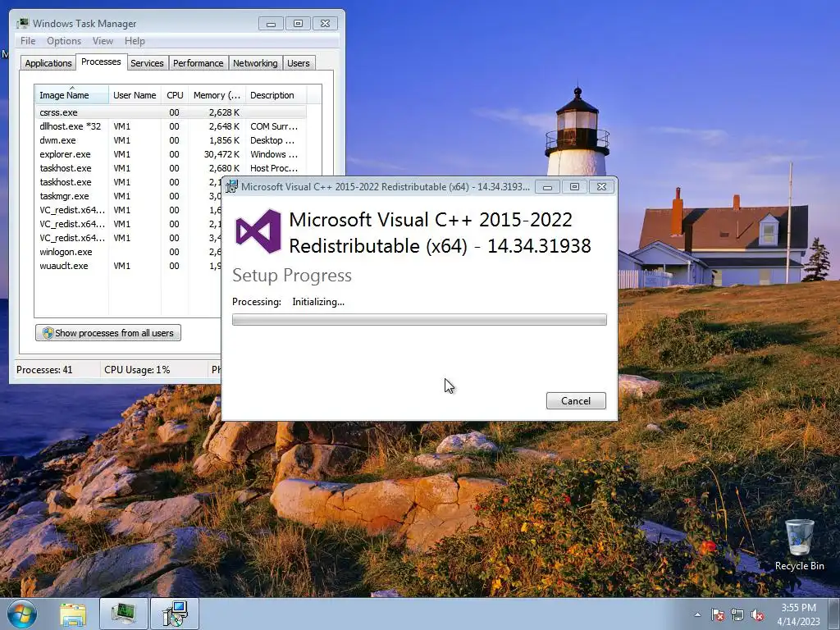Click the Processes: 41 status entry
The width and height of the screenshot is (840, 630).
(x=44, y=370)
